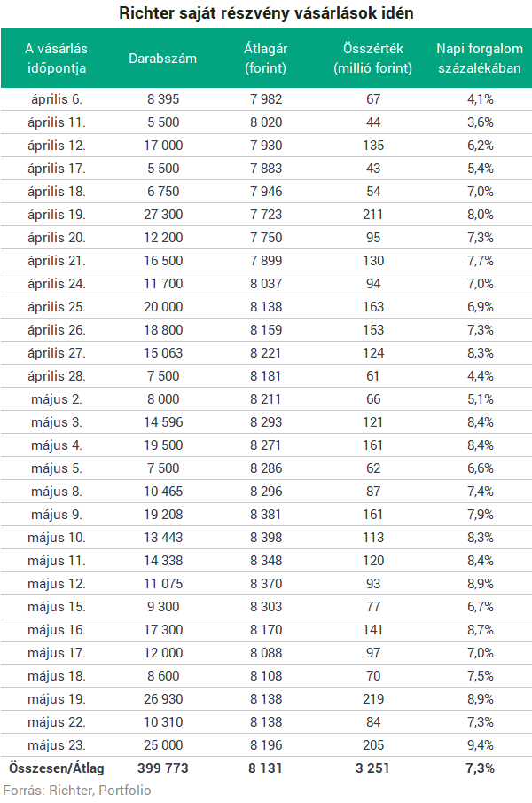Screen dimensions: 532x803
Task: Select the 'április 6.' date cell
Action: coord(57,99)
